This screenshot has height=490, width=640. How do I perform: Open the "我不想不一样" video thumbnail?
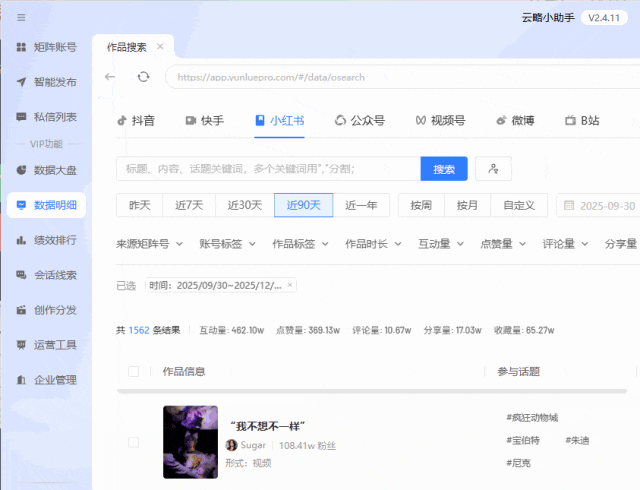[190, 442]
